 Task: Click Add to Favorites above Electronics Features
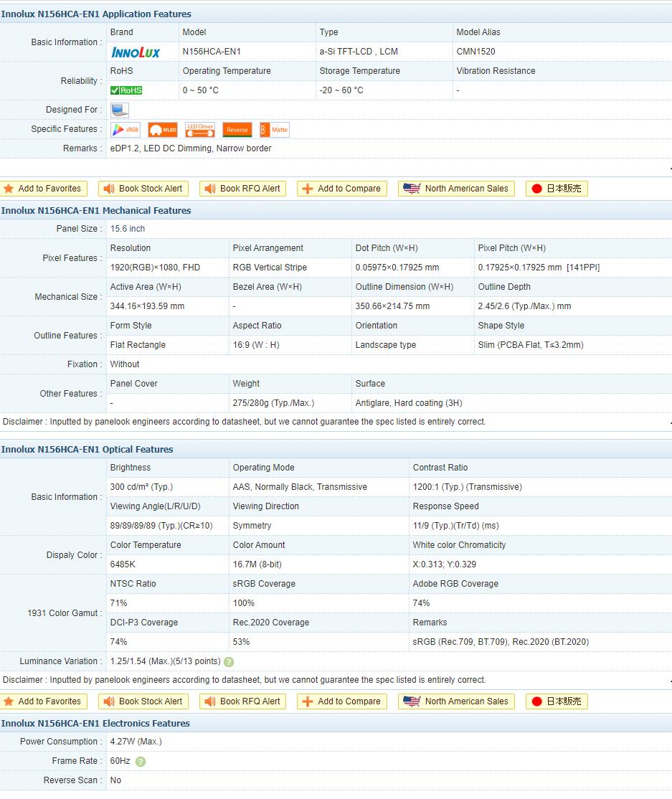pyautogui.click(x=44, y=701)
